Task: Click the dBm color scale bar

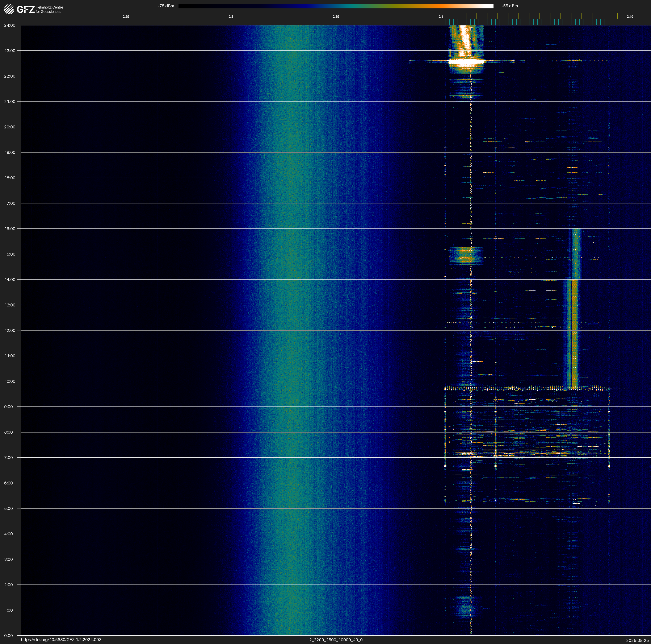Action: pos(336,6)
